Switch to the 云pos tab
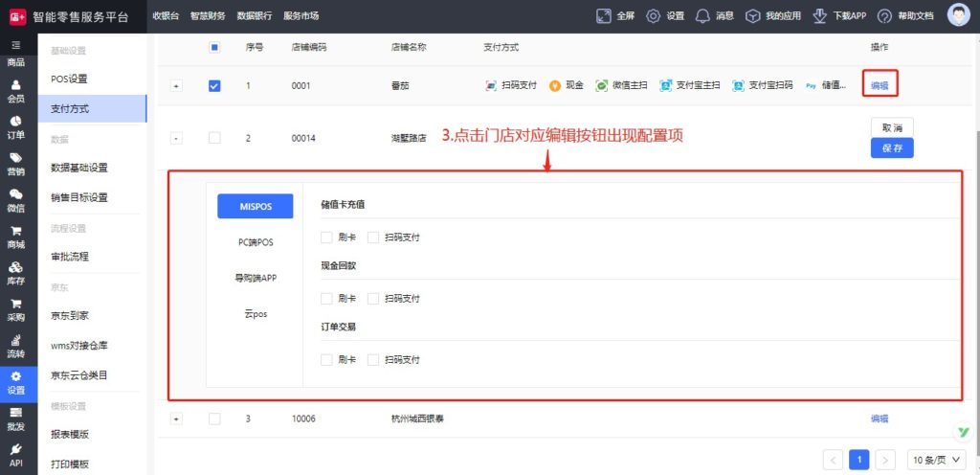980x475 pixels. 255,314
